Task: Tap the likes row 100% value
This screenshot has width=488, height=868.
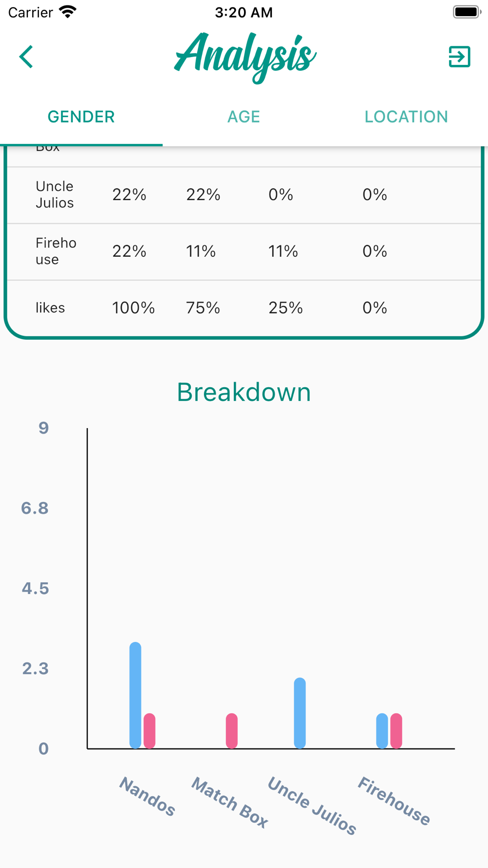Action: point(133,308)
